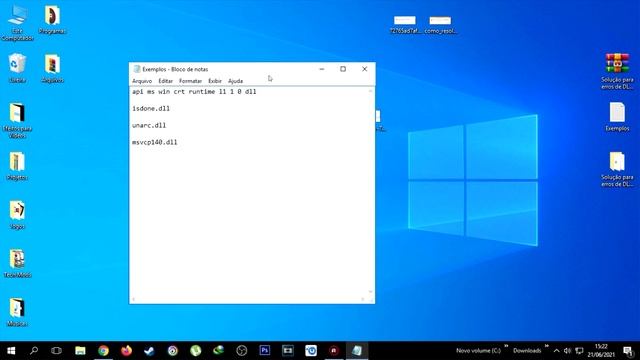
Task: Select the Jogos folder on desktop
Action: 17,215
